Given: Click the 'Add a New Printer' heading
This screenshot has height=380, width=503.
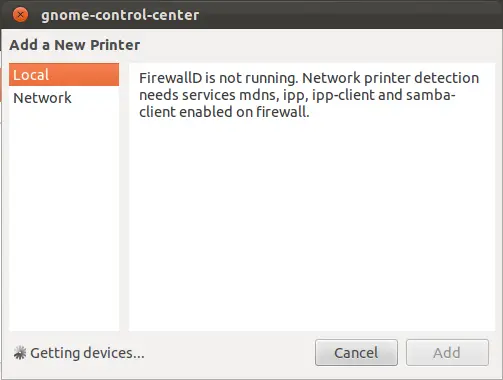Looking at the screenshot, I should tap(75, 45).
